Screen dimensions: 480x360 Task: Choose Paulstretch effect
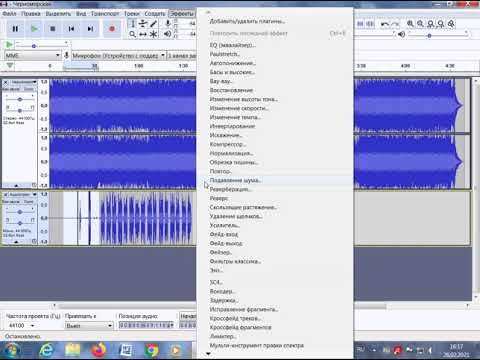click(x=275, y=54)
